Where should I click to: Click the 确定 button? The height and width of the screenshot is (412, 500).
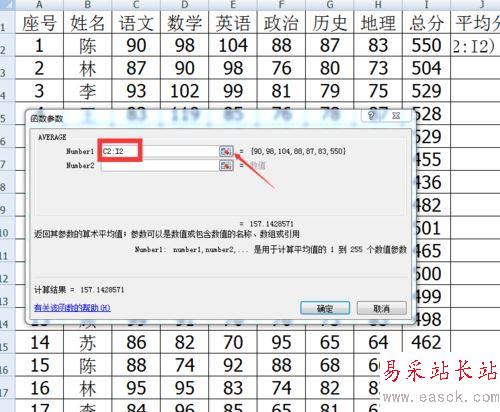(x=325, y=308)
